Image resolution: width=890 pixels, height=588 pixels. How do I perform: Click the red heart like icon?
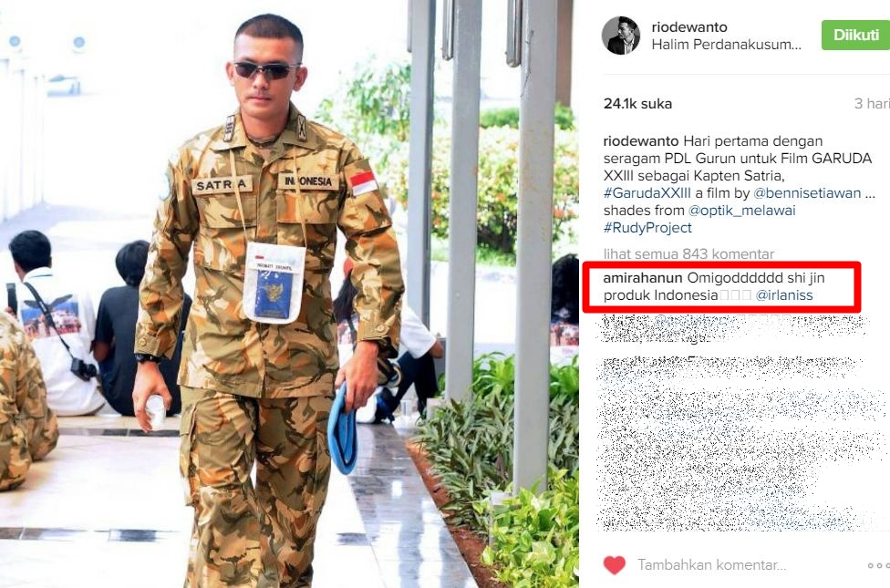point(614,564)
